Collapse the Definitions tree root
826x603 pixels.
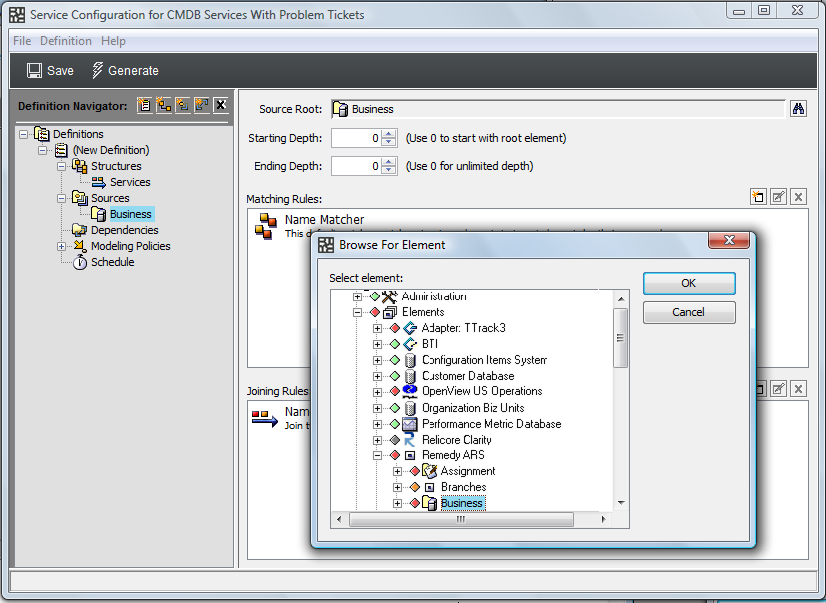(x=24, y=134)
